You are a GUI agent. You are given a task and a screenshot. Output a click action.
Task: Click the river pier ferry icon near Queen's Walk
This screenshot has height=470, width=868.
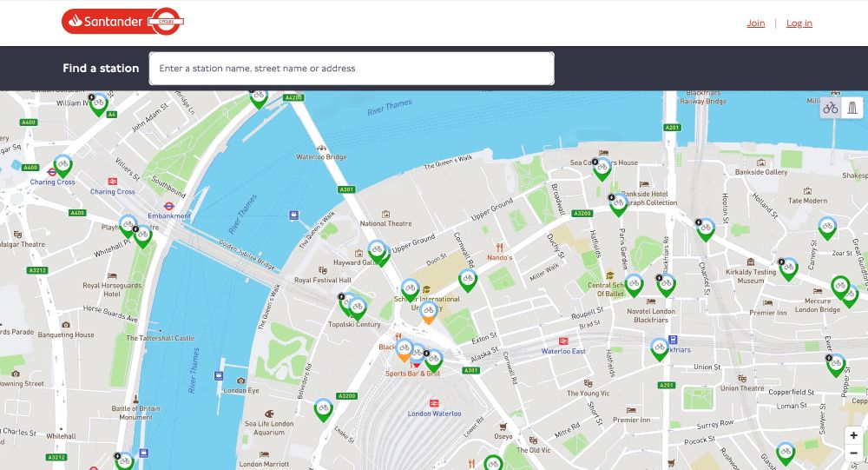coord(294,215)
